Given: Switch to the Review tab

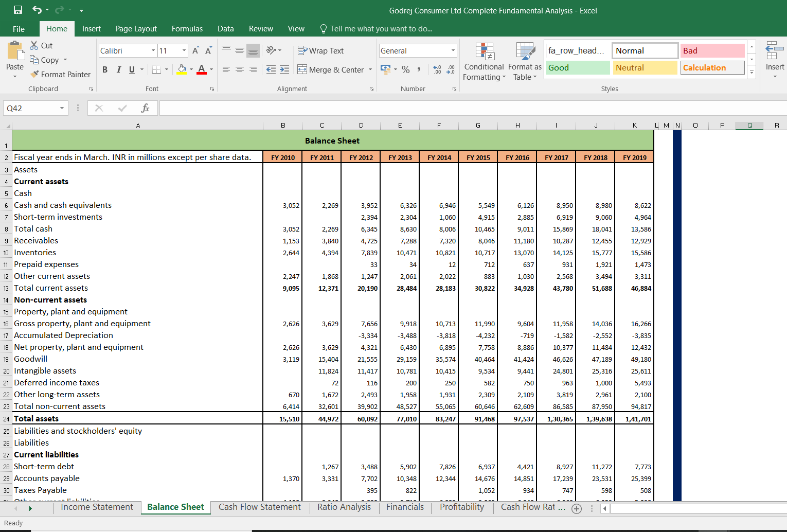Looking at the screenshot, I should 261,29.
